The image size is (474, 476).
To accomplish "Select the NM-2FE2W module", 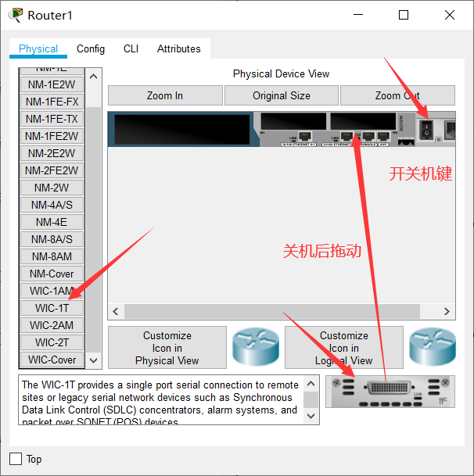I will click(52, 170).
